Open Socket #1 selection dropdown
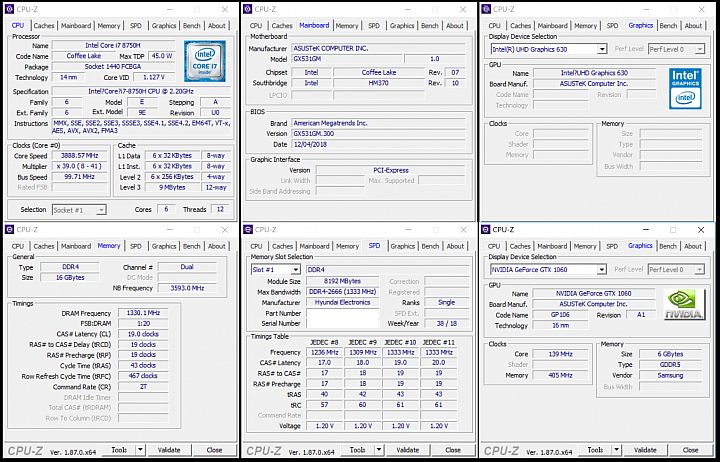The height and width of the screenshot is (462, 720). (x=101, y=210)
